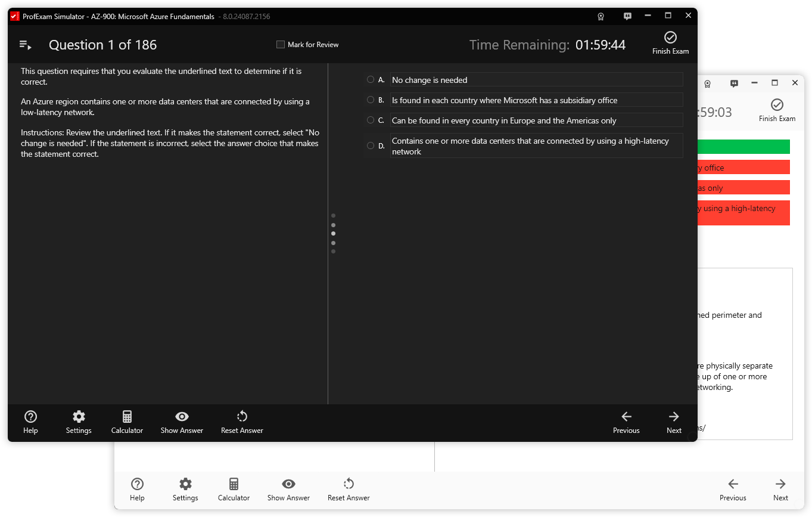This screenshot has height=517, width=812.
Task: Open Calculator in the light window
Action: click(x=234, y=490)
